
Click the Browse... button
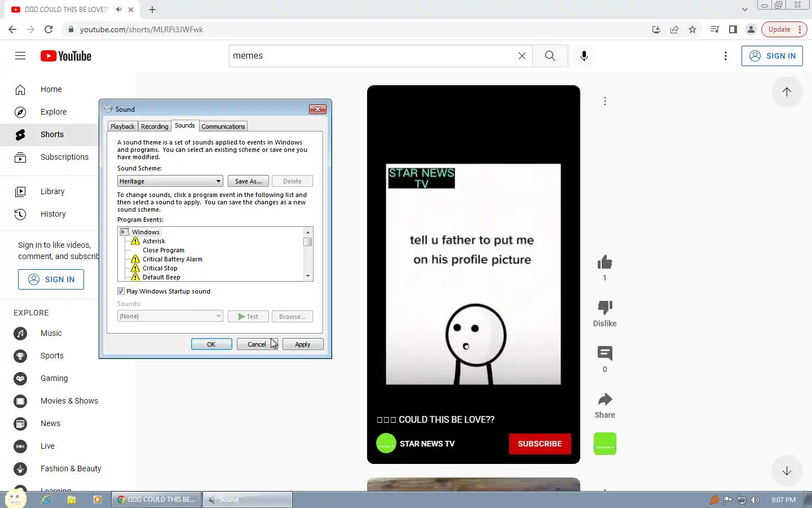click(292, 317)
